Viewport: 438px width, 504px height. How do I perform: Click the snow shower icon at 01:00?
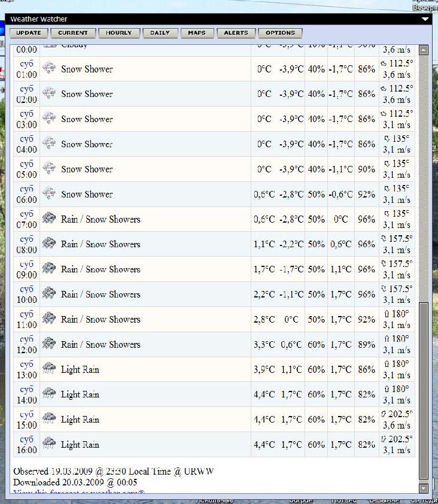49,68
